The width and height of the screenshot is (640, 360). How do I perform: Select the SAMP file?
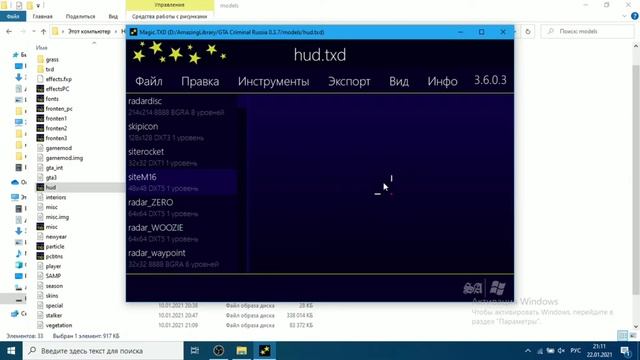[53, 276]
